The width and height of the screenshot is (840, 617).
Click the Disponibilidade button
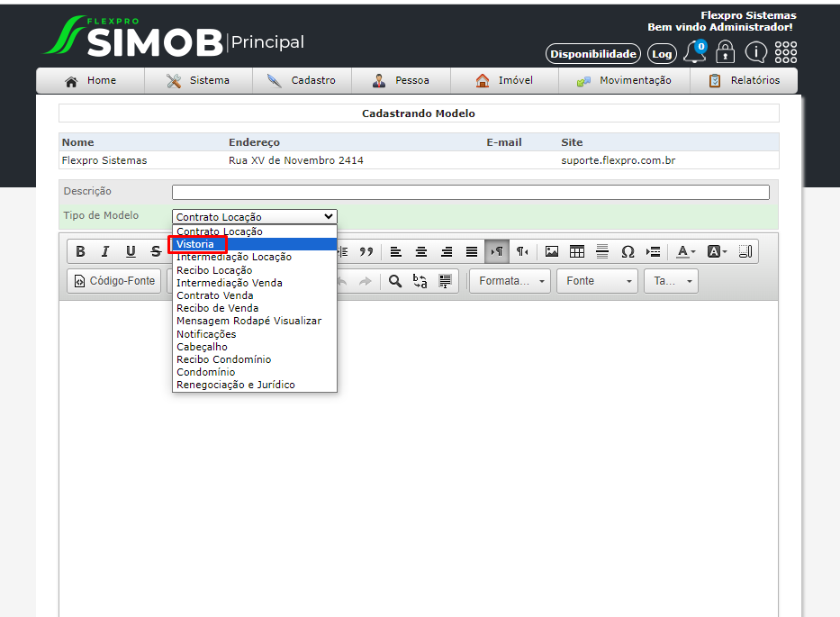[x=593, y=54]
